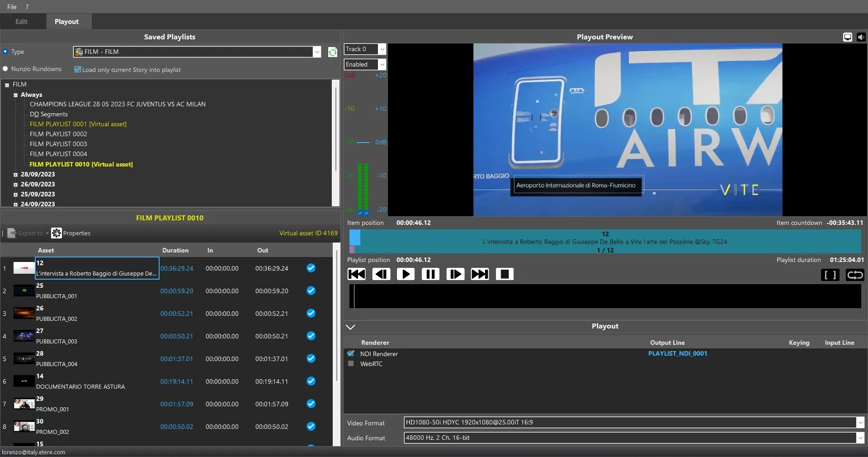Open the Video Format dropdown
Screen dimensions: 868x457
tap(860, 423)
